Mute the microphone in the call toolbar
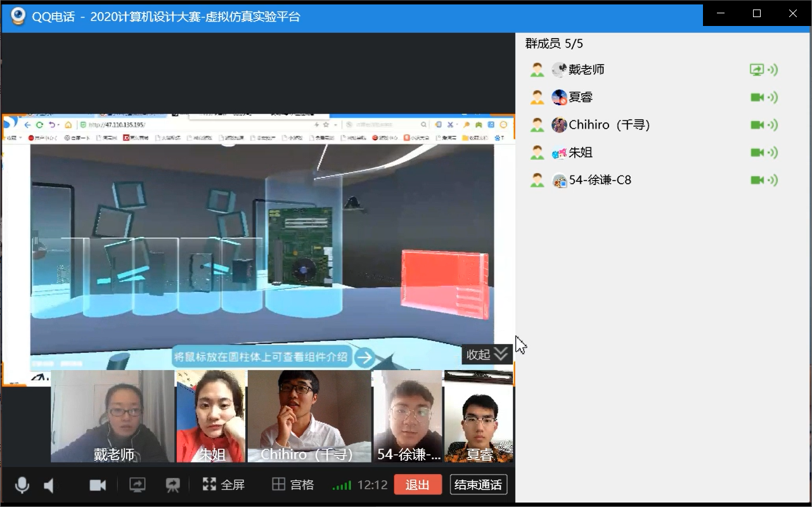Screen dimensions: 812x507 coord(22,485)
